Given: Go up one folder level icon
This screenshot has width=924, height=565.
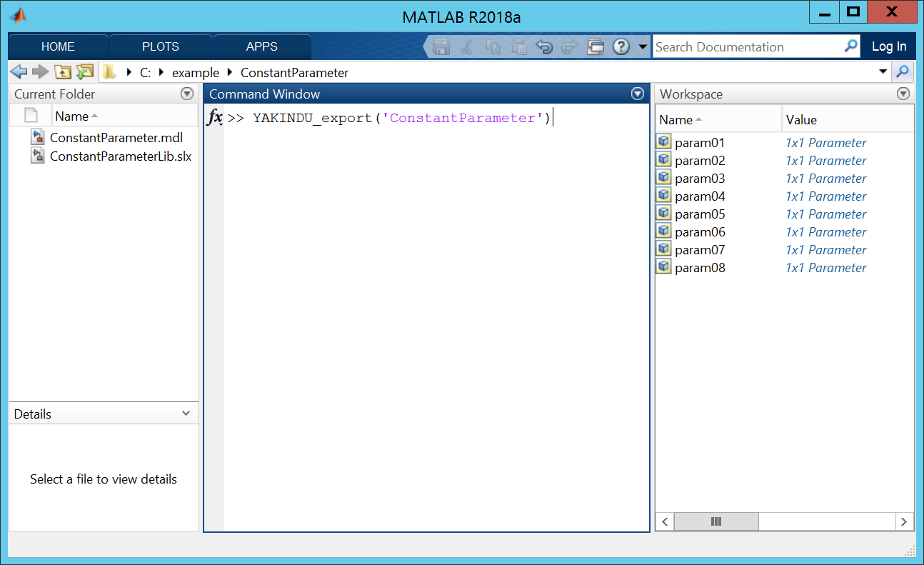Looking at the screenshot, I should pos(63,71).
